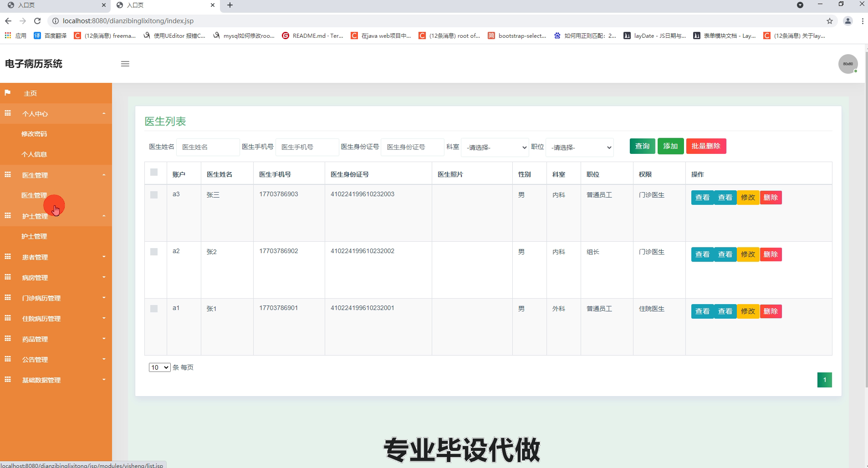Click 删除 for doctor 张2
The height and width of the screenshot is (468, 868).
771,254
